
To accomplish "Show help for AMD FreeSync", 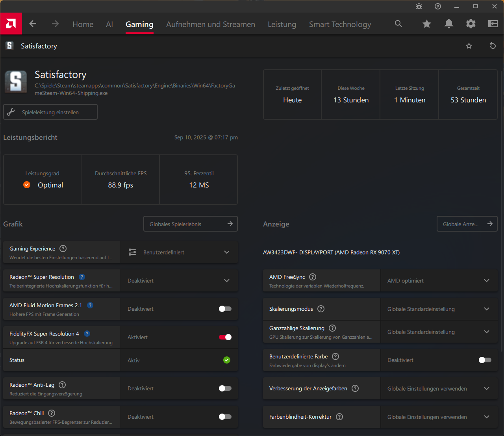I will 313,277.
